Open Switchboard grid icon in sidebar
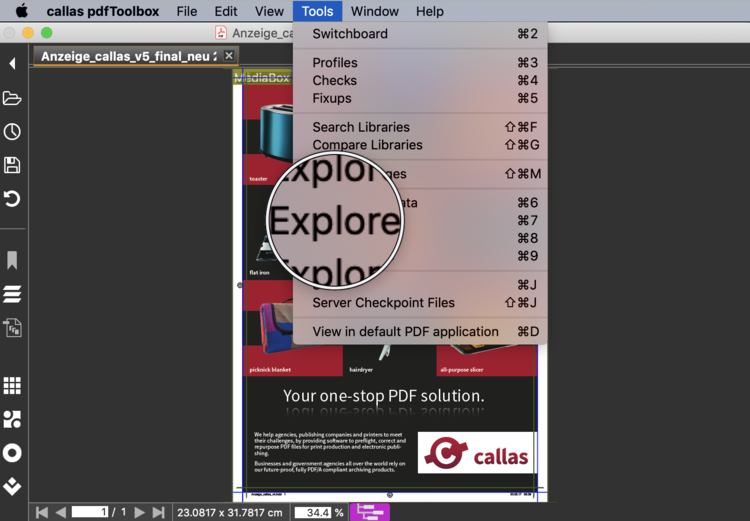The image size is (750, 521). tap(12, 385)
